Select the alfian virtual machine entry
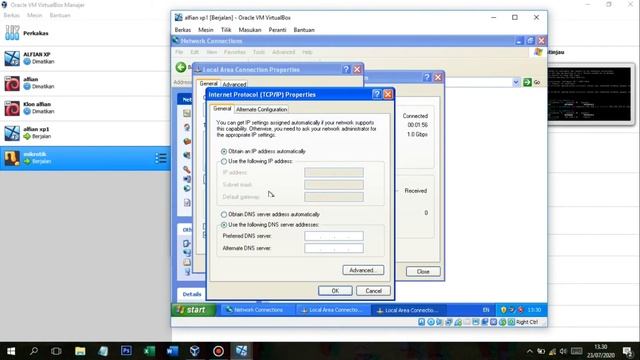Screen dimensions: 640x360 tap(85, 83)
